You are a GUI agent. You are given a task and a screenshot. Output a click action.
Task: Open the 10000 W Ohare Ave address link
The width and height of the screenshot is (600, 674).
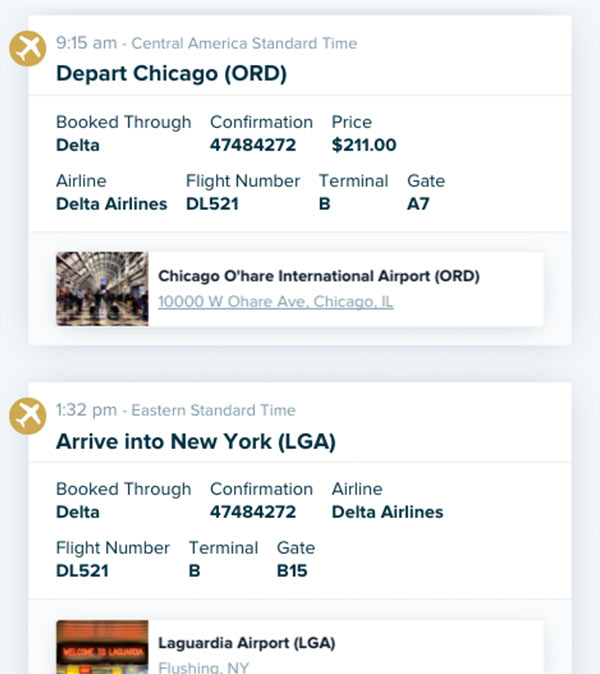[276, 301]
